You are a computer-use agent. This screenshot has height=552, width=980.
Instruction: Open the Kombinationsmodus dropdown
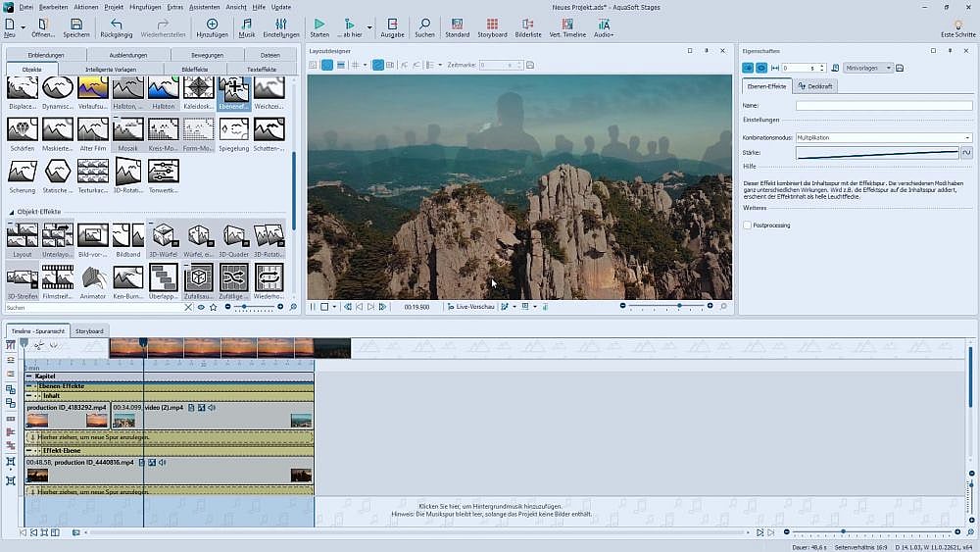pos(883,138)
